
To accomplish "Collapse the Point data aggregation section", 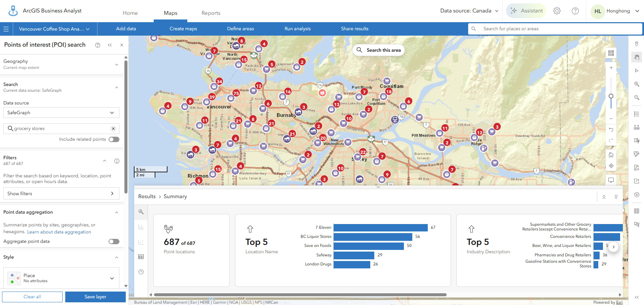I will coord(117,212).
